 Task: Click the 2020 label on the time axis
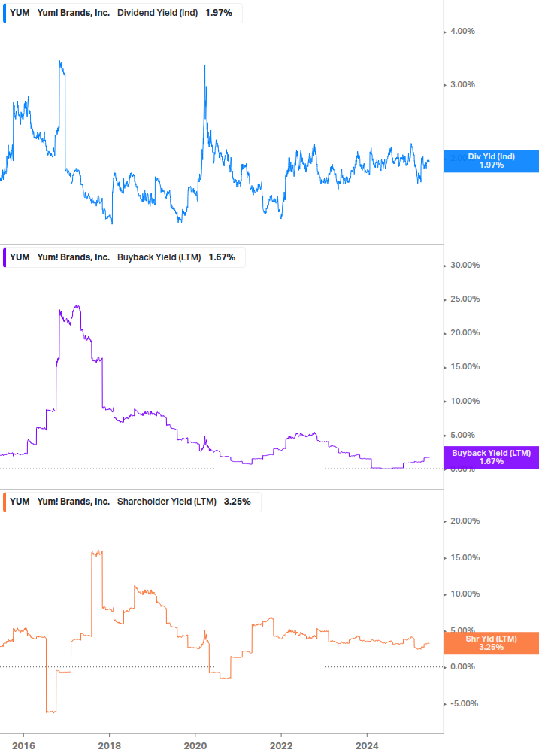195,746
